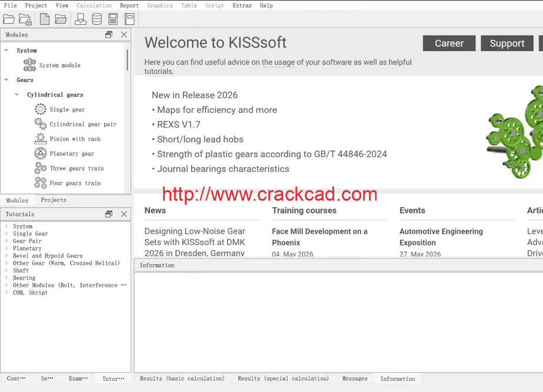Close the Tutorials panel
The image size is (543, 392).
[x=124, y=214]
